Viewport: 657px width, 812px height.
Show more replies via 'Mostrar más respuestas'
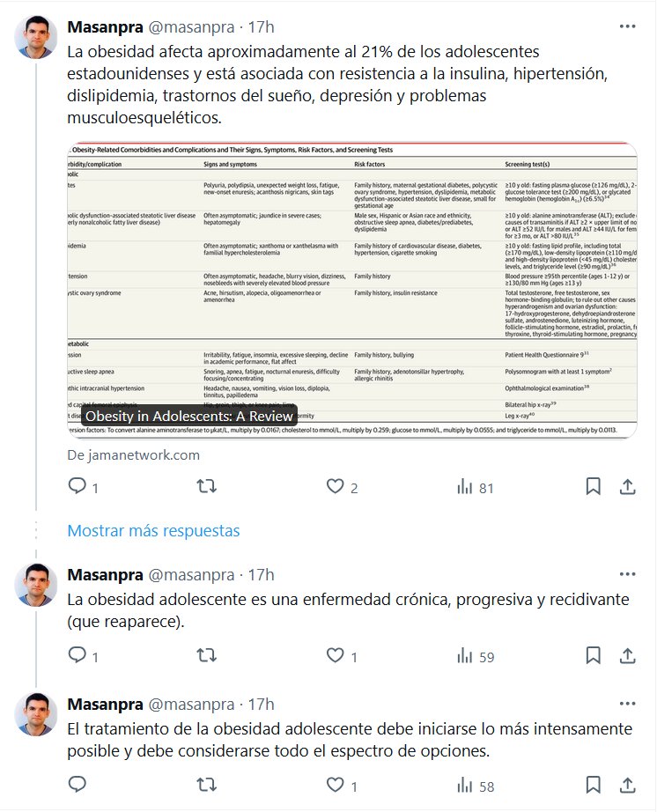click(x=153, y=530)
